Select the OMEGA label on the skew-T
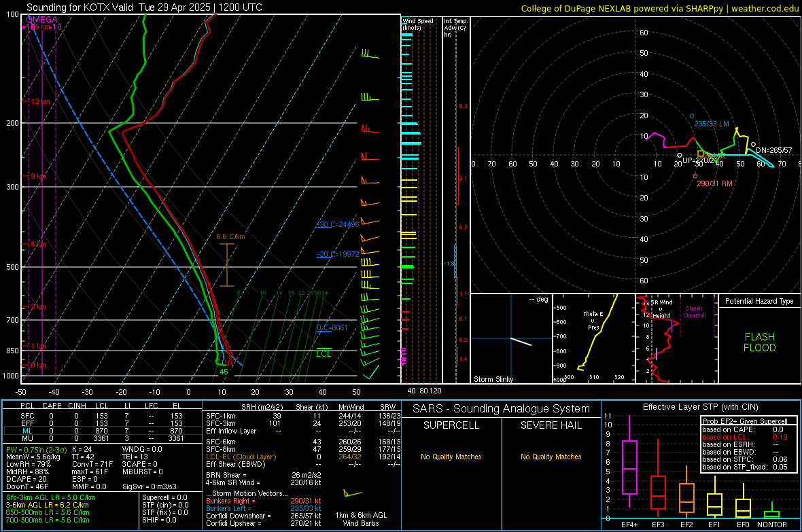Screen dimensions: 802x532 42,20
